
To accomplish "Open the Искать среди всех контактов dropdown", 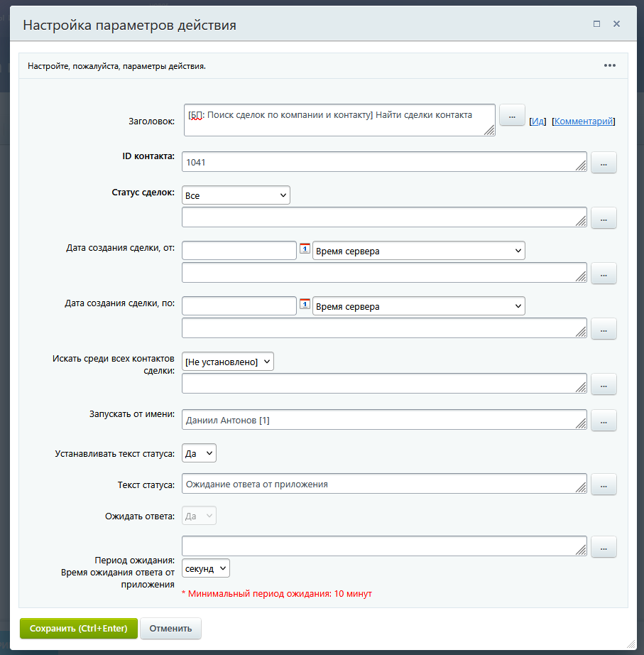I will tap(228, 362).
